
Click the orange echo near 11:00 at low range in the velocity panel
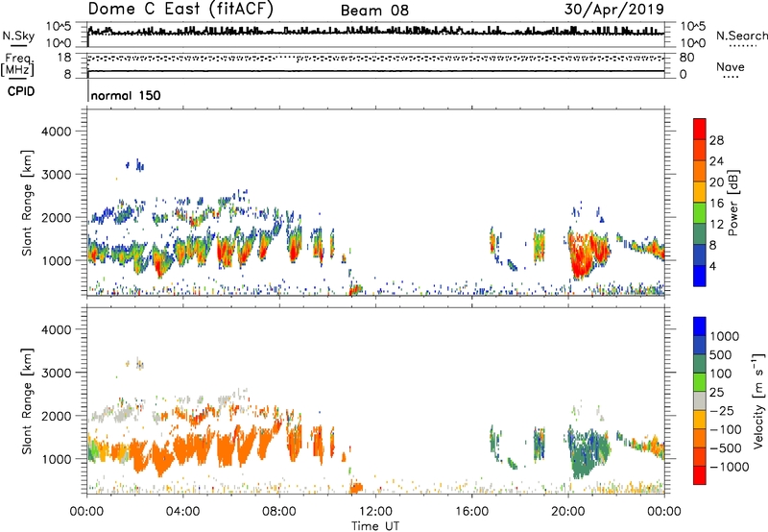tap(355, 488)
